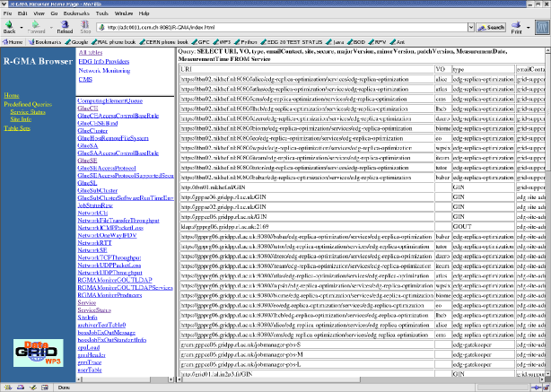Open Navigator from the status bar component icons
Screen dimensions: 551x392
point(8,388)
